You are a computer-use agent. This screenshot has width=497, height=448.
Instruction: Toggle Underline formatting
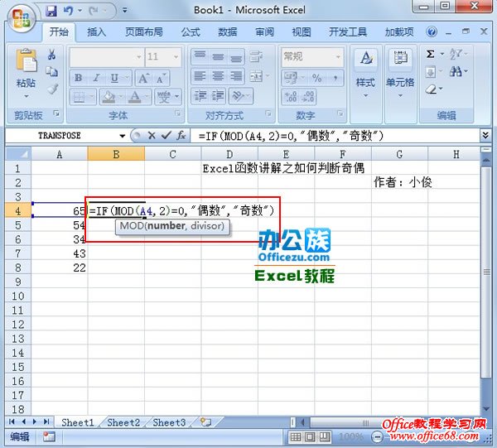click(x=114, y=78)
